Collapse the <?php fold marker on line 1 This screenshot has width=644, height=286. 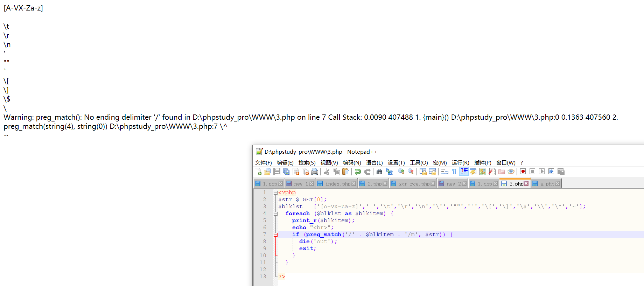coord(275,193)
